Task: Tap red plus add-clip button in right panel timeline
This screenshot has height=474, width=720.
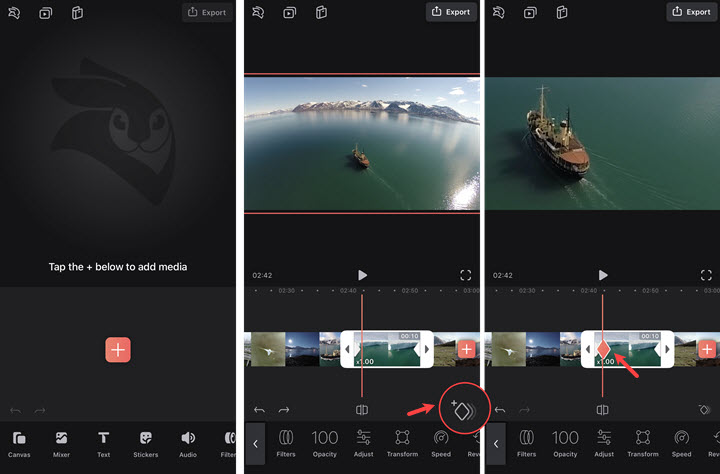Action: (x=707, y=350)
